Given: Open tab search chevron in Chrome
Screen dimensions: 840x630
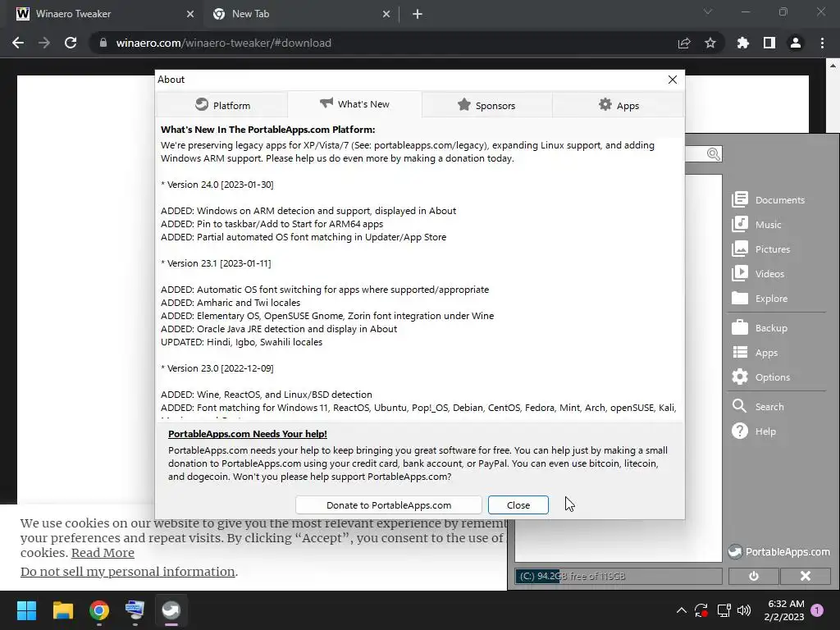Looking at the screenshot, I should tap(708, 11).
